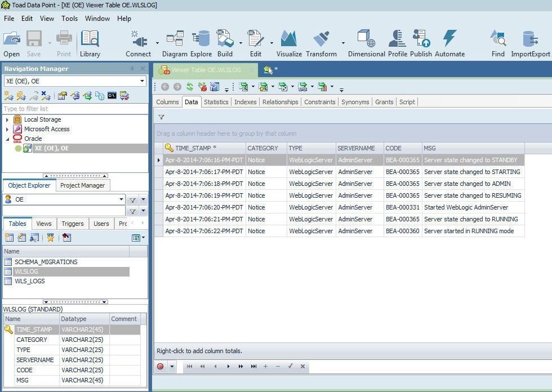Click the Publish toolbar icon
This screenshot has height=392, width=552.
click(421, 43)
